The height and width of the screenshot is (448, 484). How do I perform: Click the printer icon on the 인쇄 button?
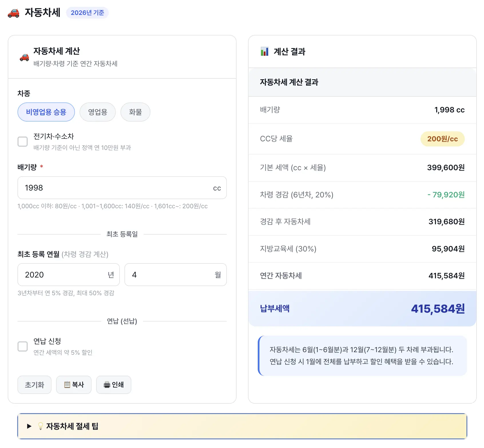107,385
